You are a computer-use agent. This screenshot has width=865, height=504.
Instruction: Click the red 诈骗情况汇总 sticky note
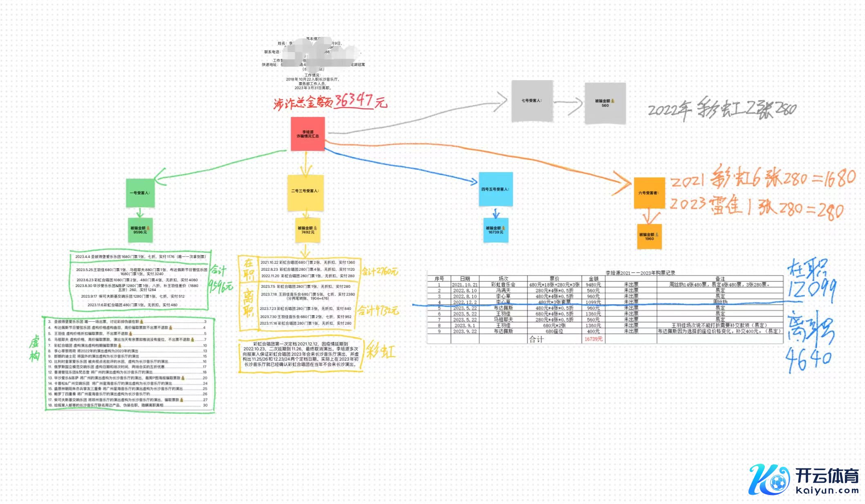point(308,134)
